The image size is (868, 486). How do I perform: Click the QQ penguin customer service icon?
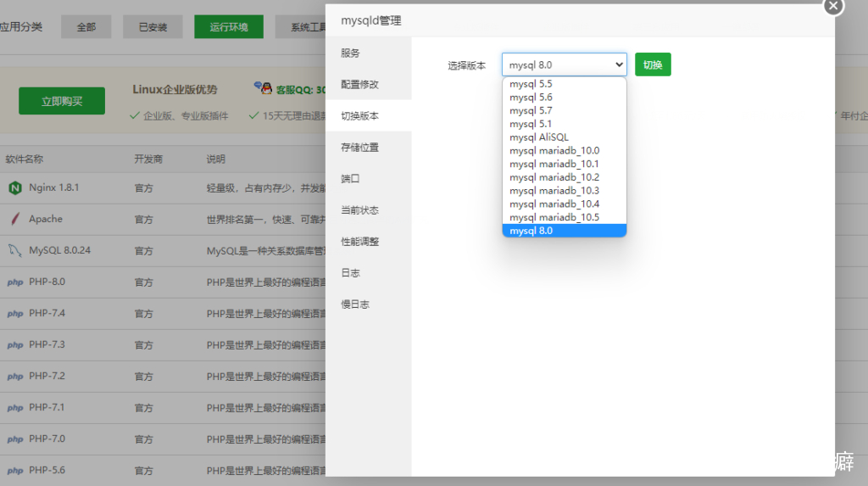[x=264, y=87]
